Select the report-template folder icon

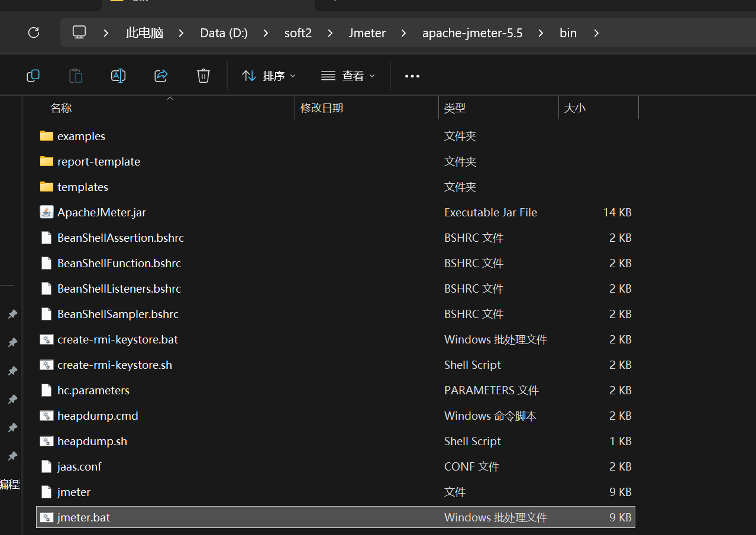pyautogui.click(x=47, y=161)
